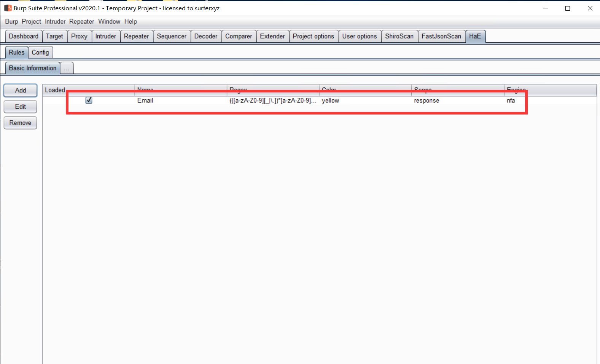Open the User options tab
Screen dimensions: 600x364
pyautogui.click(x=360, y=36)
